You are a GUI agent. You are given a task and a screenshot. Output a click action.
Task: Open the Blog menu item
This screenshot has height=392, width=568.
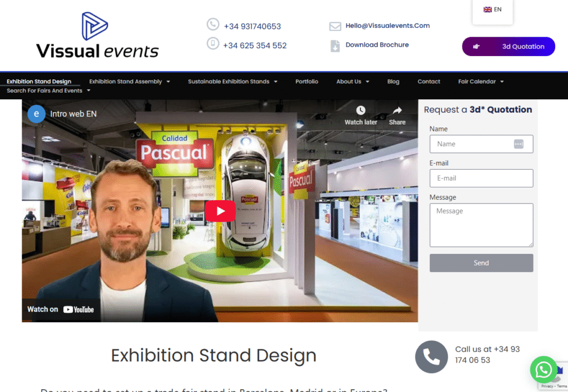click(x=393, y=82)
